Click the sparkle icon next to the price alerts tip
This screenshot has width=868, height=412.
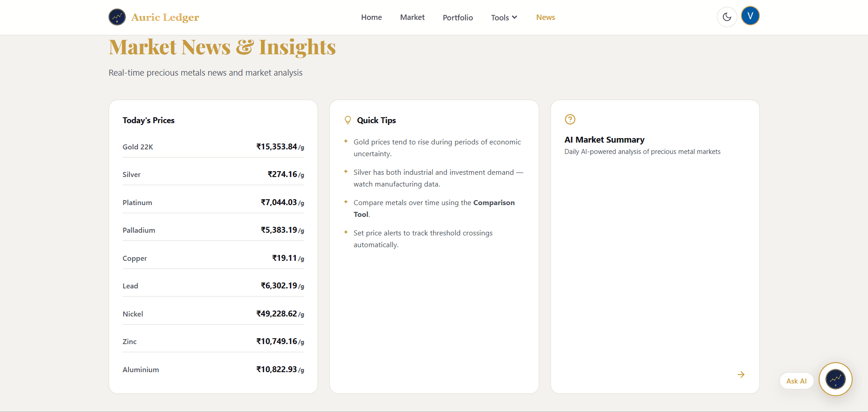point(346,232)
